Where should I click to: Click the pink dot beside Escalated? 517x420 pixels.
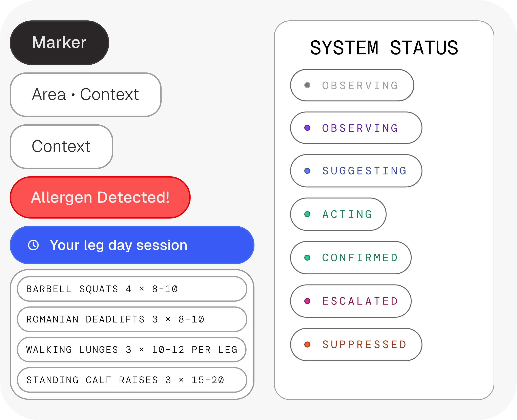[307, 301]
